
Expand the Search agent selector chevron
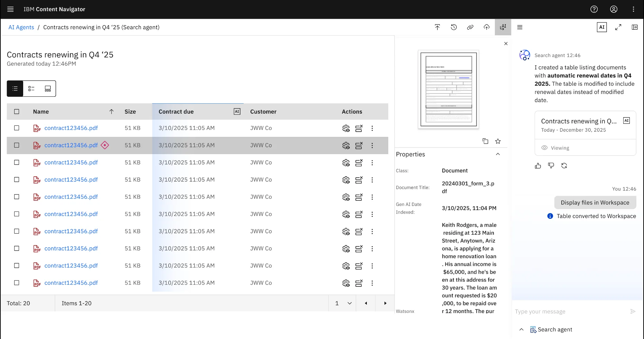click(521, 330)
